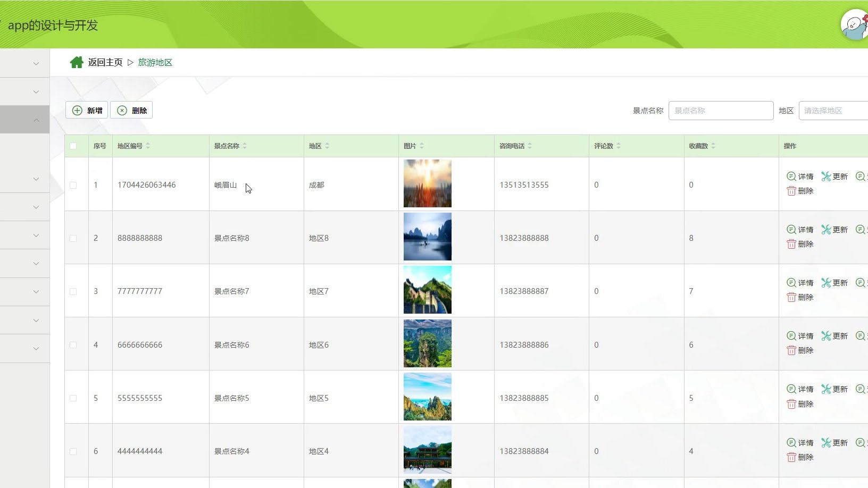868x488 pixels.
Task: Open 详情 for the 景点名称6 row
Action: [800, 336]
